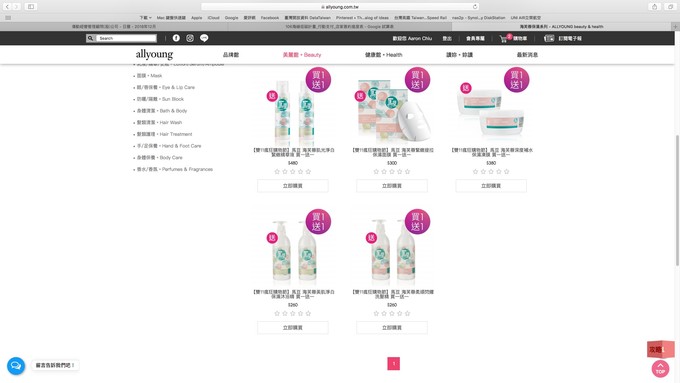Screen dimensions: 680x383
Task: Open the Health navigation menu
Action: pyautogui.click(x=383, y=55)
